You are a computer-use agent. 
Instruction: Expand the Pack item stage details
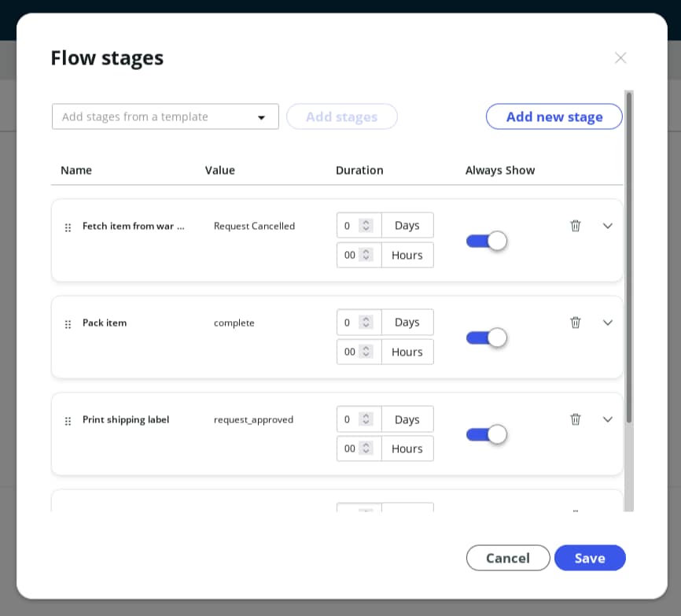[608, 323]
